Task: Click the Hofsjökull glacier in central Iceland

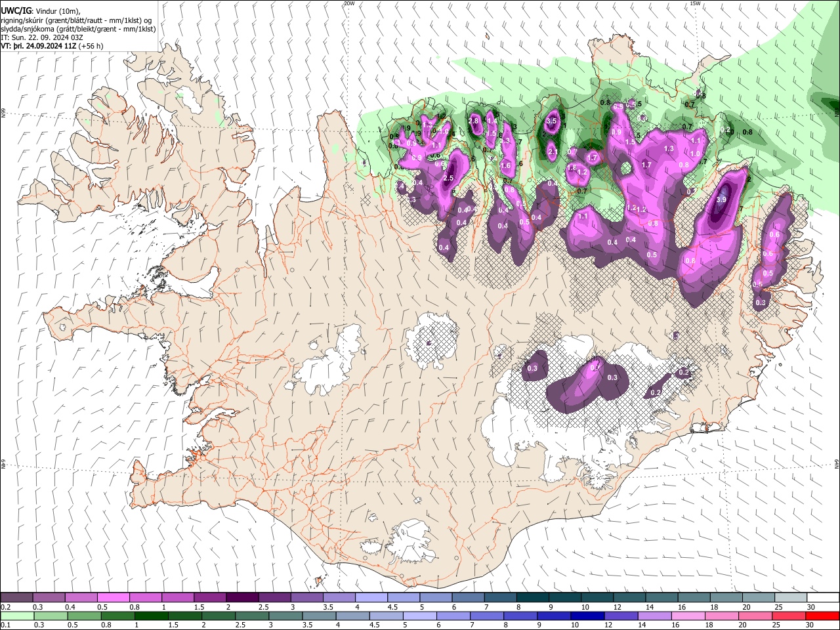Action: point(431,341)
